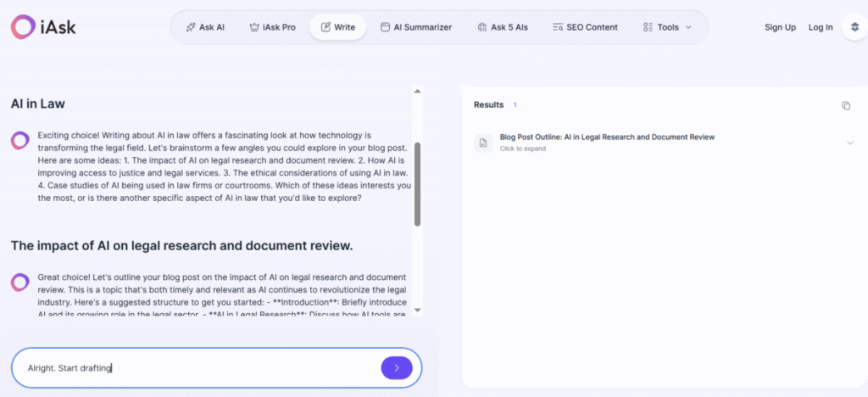This screenshot has height=397, width=868.
Task: Open the SEO Content tab
Action: (585, 27)
